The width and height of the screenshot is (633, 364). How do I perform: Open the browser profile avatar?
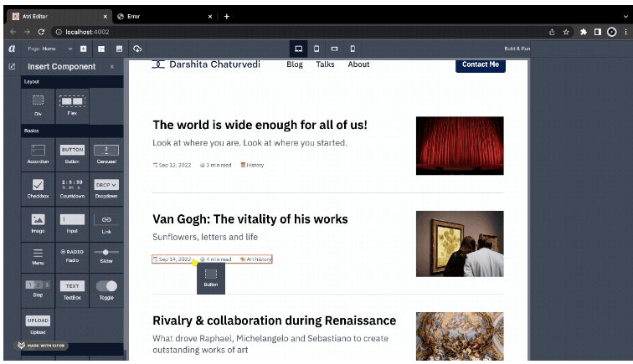pos(611,32)
